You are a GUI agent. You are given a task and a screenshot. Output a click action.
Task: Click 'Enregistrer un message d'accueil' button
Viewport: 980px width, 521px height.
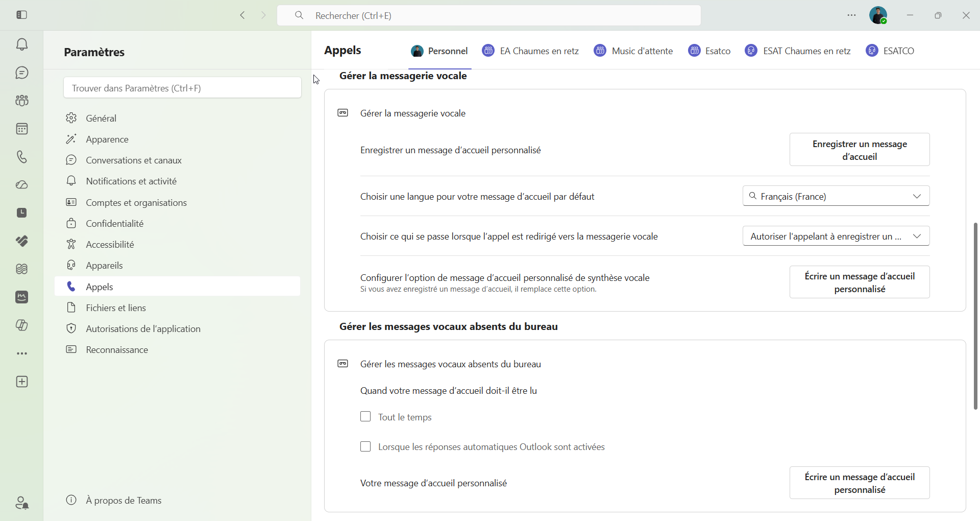coord(860,150)
